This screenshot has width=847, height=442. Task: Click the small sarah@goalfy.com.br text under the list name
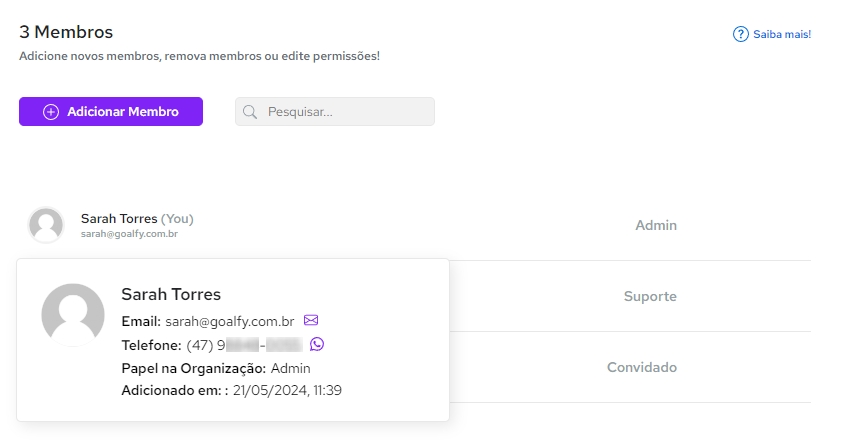(x=129, y=234)
